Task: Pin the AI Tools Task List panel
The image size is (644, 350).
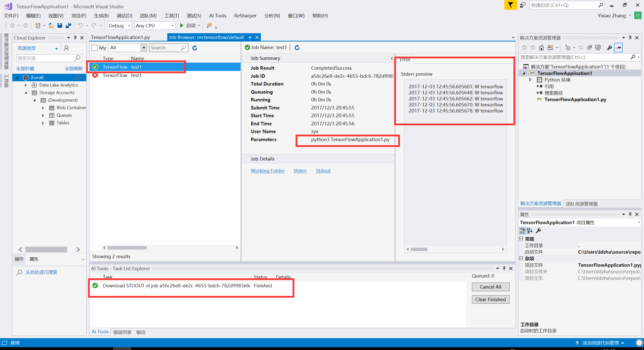Action: point(504,268)
